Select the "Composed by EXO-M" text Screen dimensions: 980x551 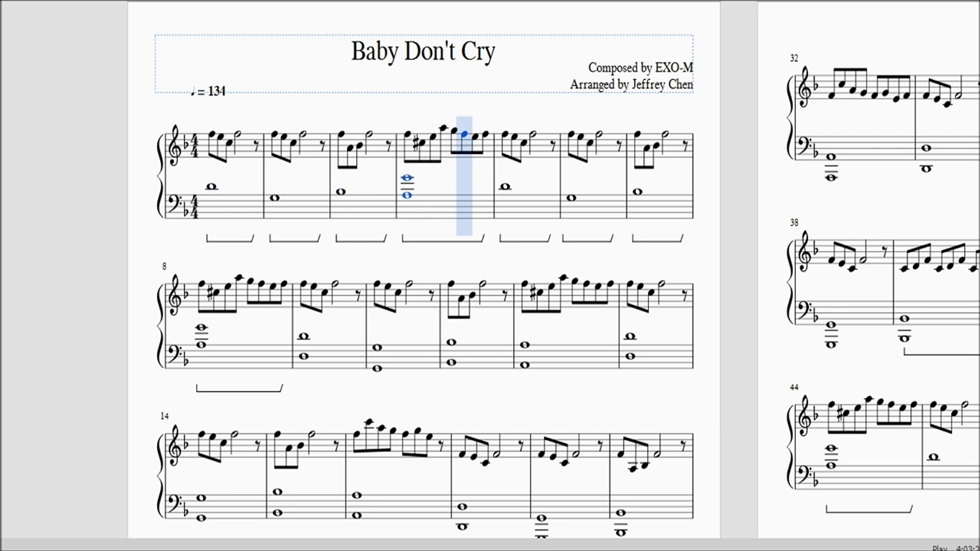click(x=640, y=67)
